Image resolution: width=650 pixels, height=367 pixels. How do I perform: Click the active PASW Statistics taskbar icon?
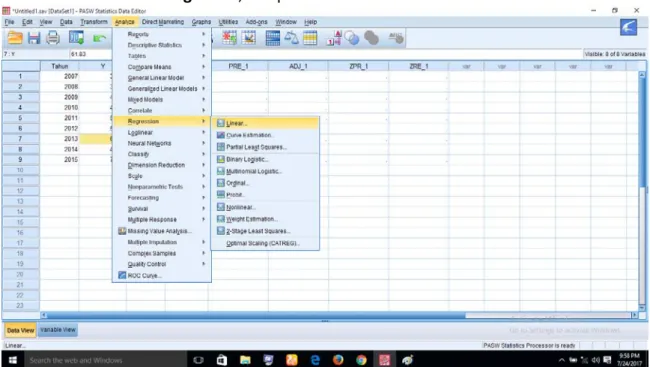[x=384, y=360]
